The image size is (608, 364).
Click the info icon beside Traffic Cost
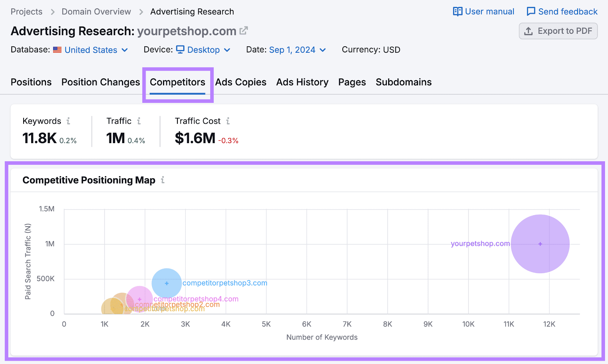pos(228,121)
